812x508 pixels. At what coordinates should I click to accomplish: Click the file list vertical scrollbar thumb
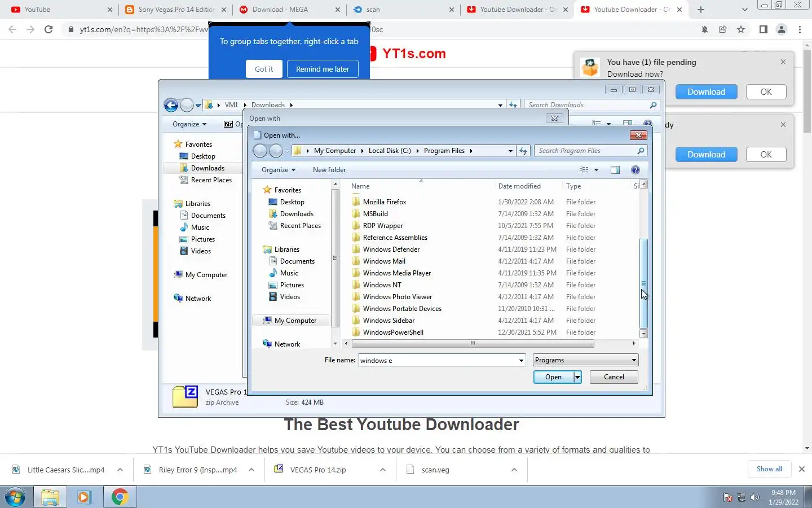(644, 283)
